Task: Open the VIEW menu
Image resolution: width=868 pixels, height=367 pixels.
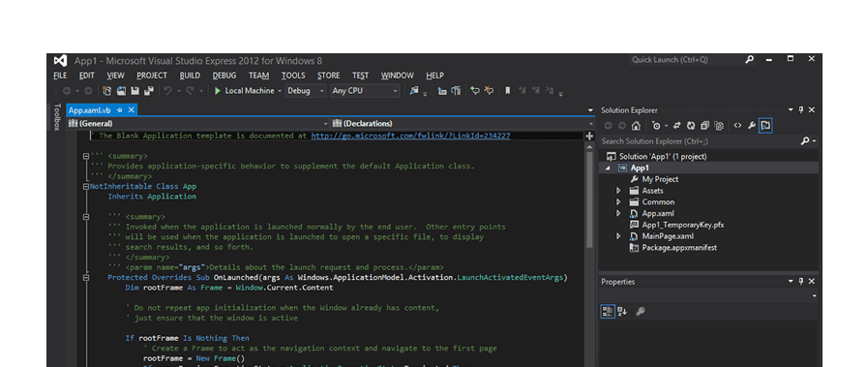Action: 116,76
